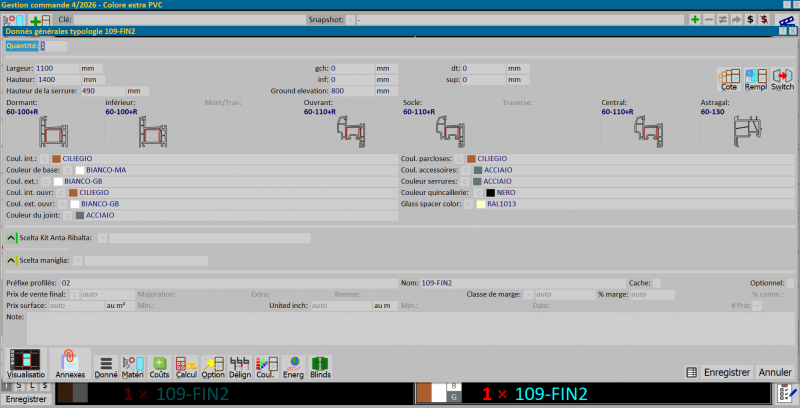This screenshot has width=800, height=408.
Task: Click the add typology plus-window icon
Action: coord(40,21)
